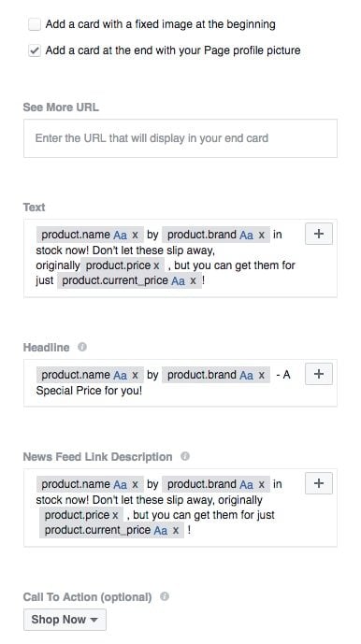Remove product.brand tag from Headline field
The image size is (361, 644).
(261, 375)
